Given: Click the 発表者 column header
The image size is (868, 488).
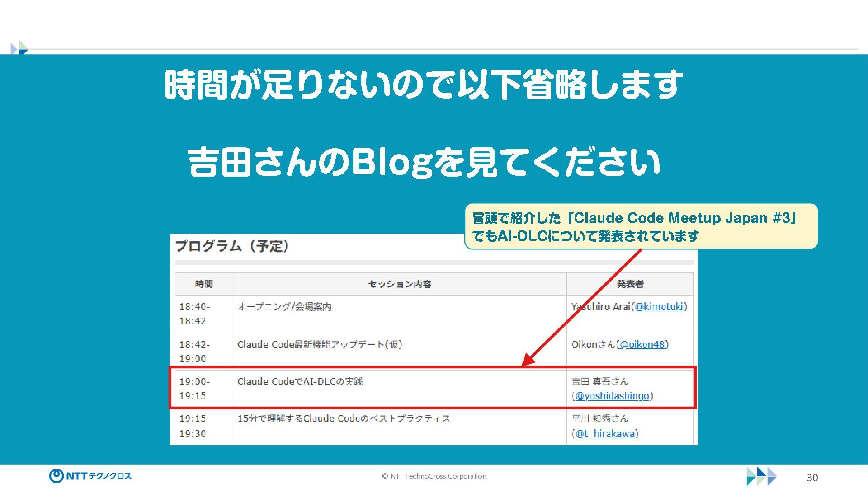Looking at the screenshot, I should (x=630, y=284).
